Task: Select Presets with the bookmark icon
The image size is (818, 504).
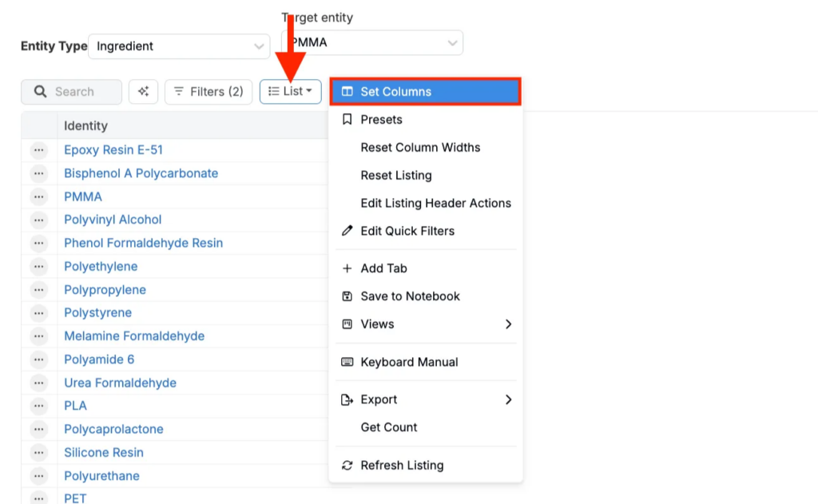Action: point(381,120)
